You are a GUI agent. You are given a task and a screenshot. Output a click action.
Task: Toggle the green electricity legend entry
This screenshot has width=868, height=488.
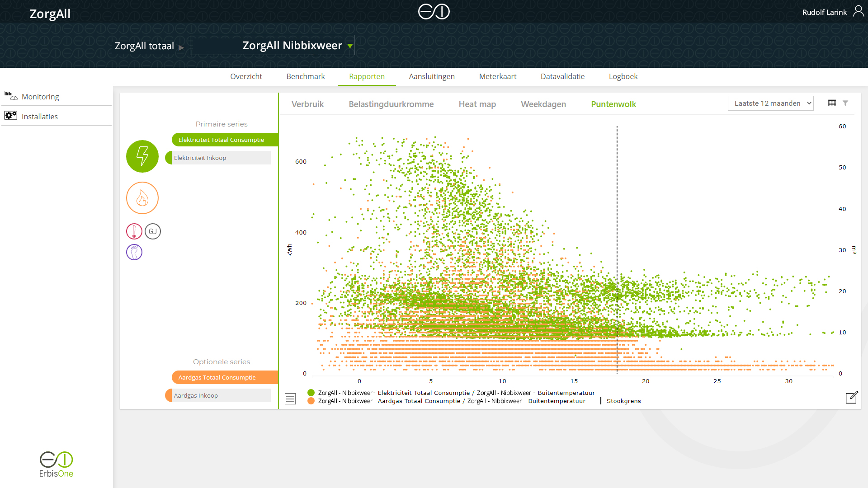[x=451, y=393]
